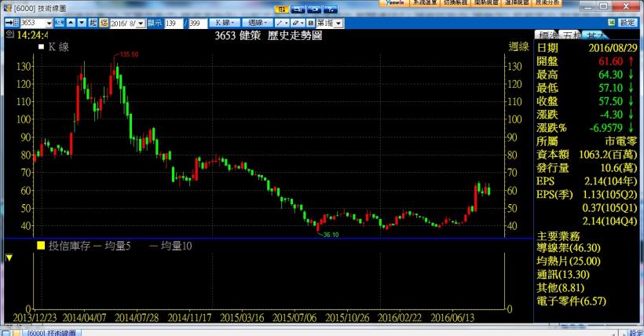Click the app icon in title bar
644x336 pixels.
coord(7,8)
